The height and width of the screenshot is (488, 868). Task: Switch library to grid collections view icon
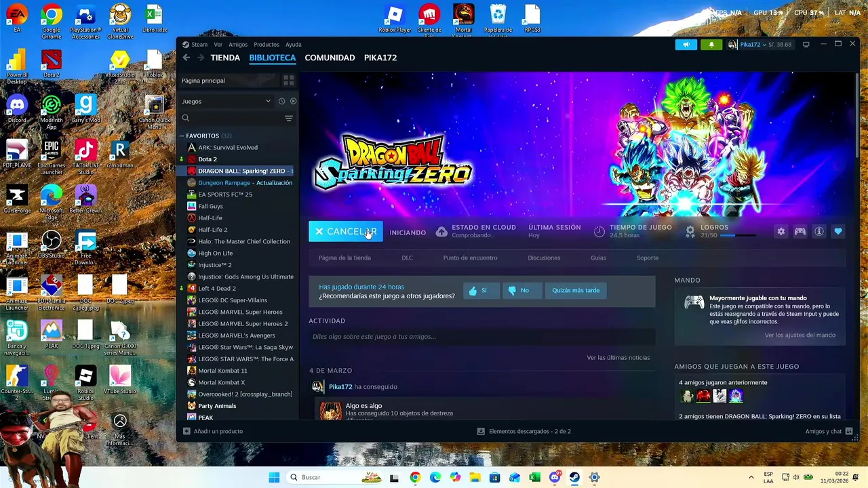(x=288, y=81)
